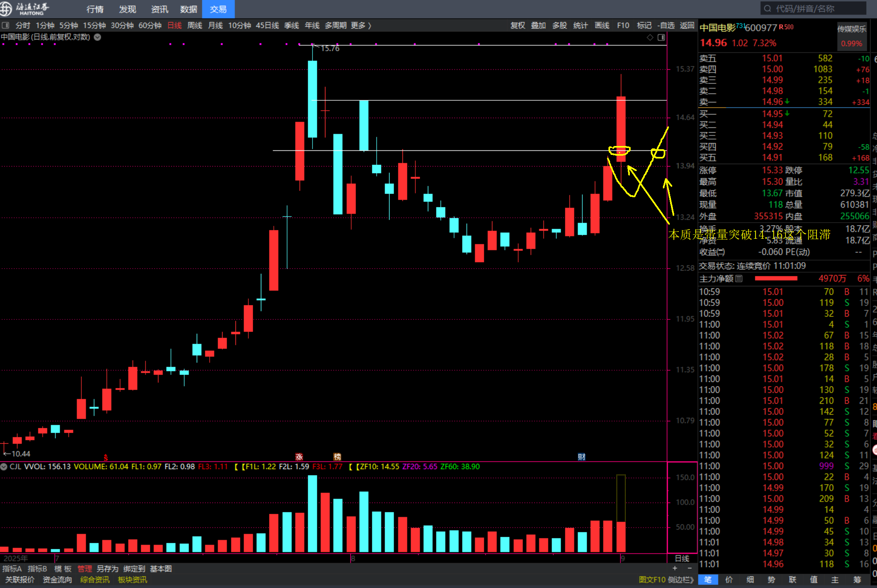Click F10 company info button
Screen dimensions: 877x588
[x=623, y=25]
